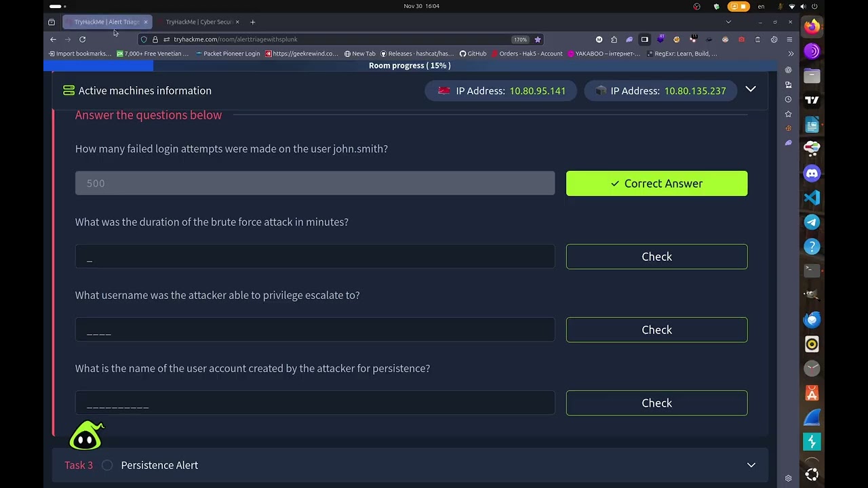This screenshot has width=868, height=488.
Task: Switch to TryHackMe Cyber Security tab
Action: (x=199, y=22)
